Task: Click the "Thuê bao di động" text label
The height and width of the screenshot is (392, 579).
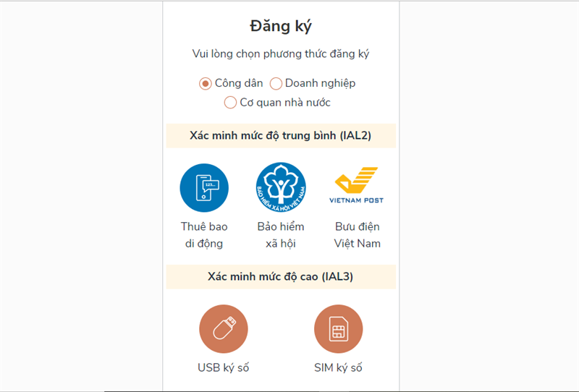Action: coord(204,235)
